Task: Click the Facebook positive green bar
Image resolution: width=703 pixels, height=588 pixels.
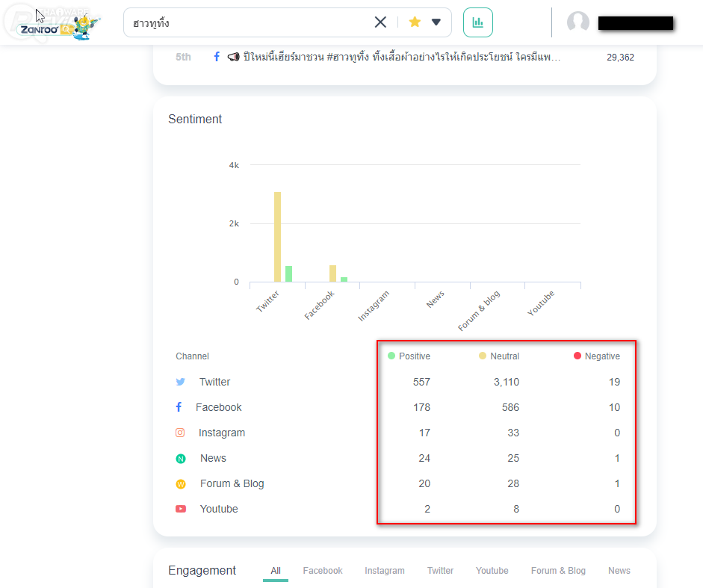Action: click(344, 279)
